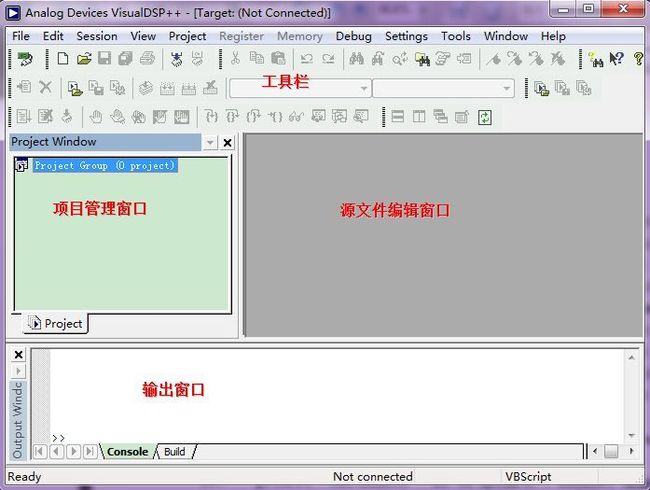Open the Project menu

(187, 36)
